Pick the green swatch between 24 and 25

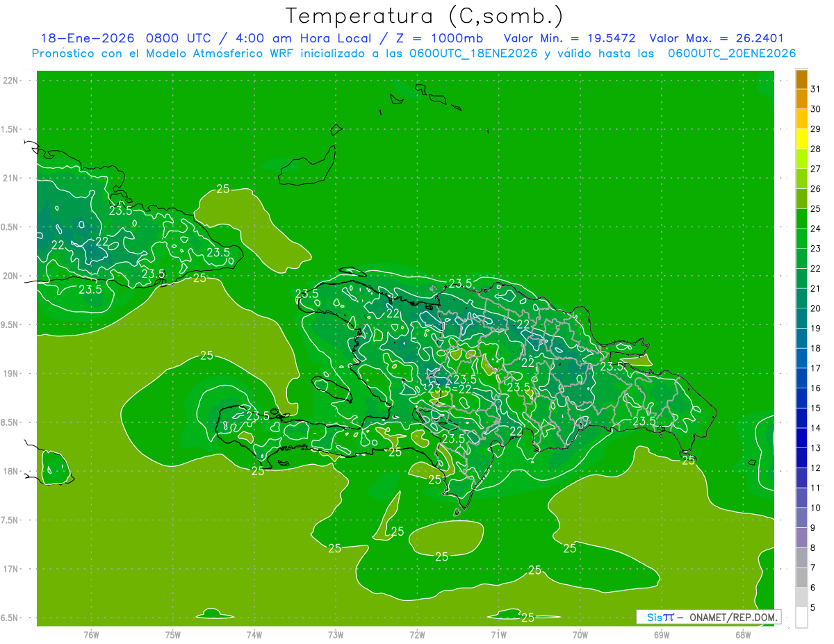coord(801,218)
